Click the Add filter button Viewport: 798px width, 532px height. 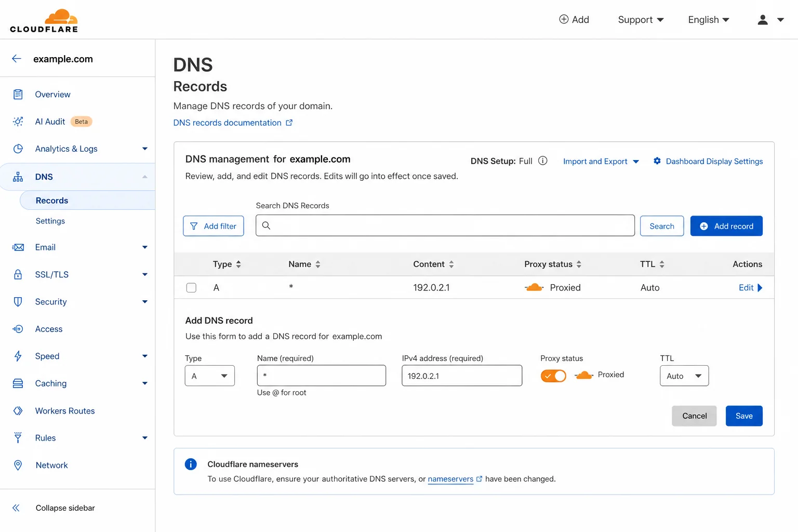click(214, 226)
